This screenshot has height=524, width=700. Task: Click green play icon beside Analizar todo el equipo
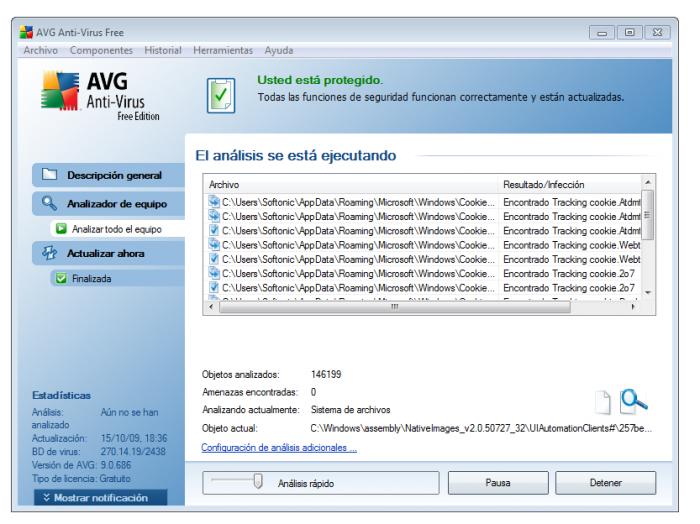tap(61, 229)
